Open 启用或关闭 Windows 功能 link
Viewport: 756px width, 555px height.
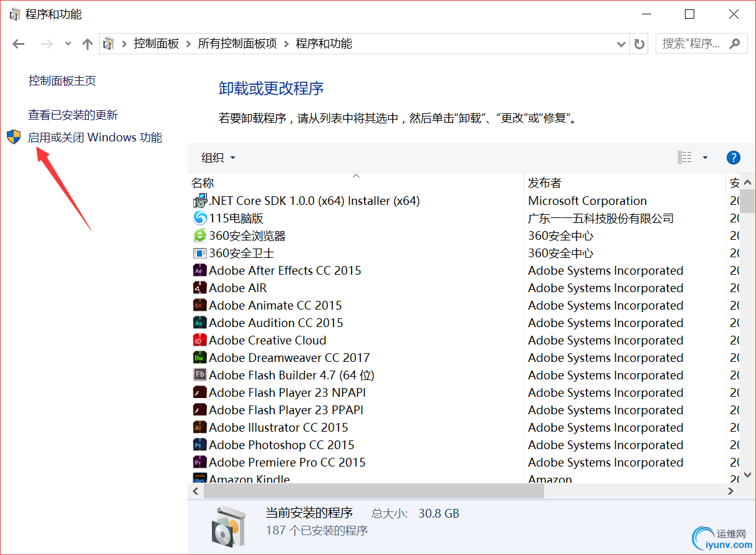95,137
